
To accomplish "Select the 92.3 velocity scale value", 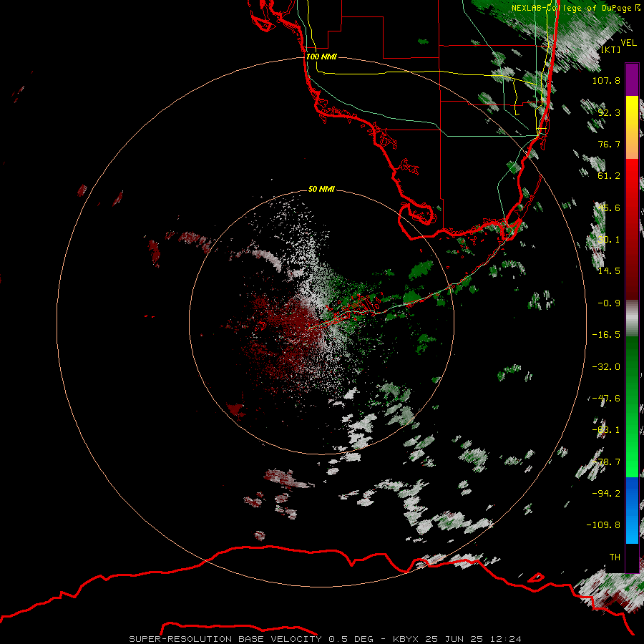I will pos(609,112).
